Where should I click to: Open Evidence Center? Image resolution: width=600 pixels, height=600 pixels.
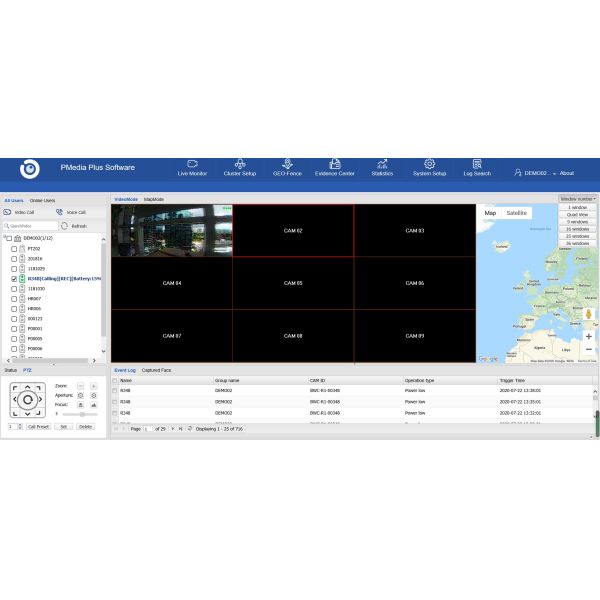click(x=334, y=168)
